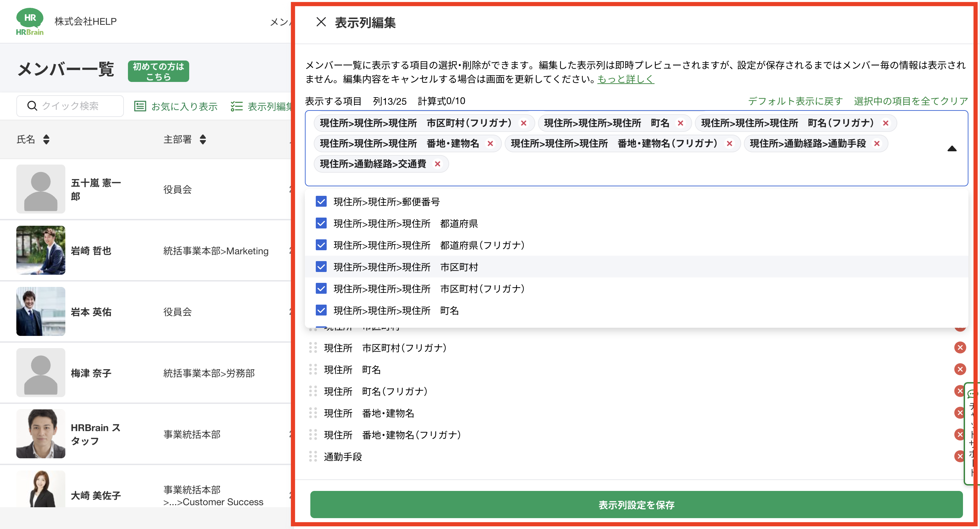Uncheck 現住所>現住所>現住所 都道府県
The width and height of the screenshot is (980, 529).
click(x=321, y=223)
